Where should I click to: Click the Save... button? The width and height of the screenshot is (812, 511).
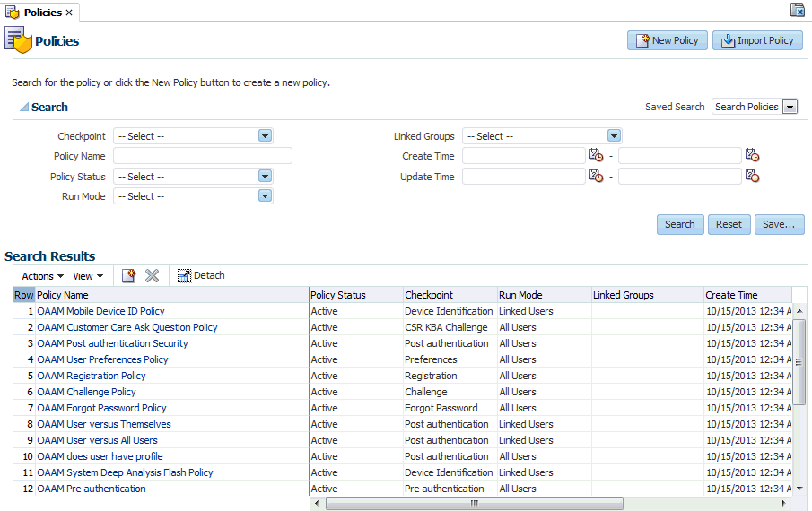(779, 224)
